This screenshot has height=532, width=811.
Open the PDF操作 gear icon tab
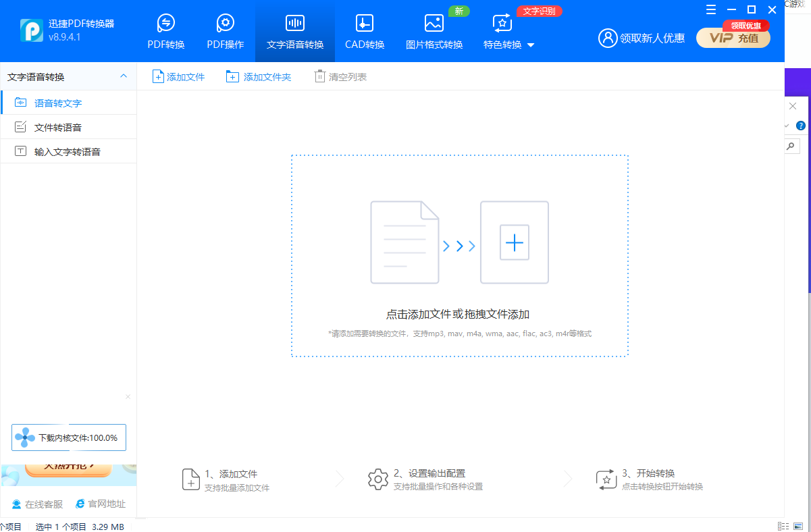click(225, 24)
